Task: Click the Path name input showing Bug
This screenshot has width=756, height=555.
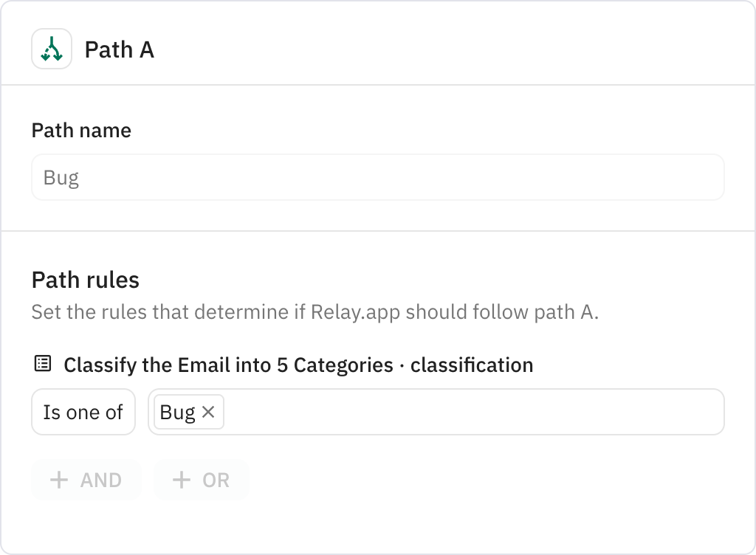Action: (x=377, y=177)
